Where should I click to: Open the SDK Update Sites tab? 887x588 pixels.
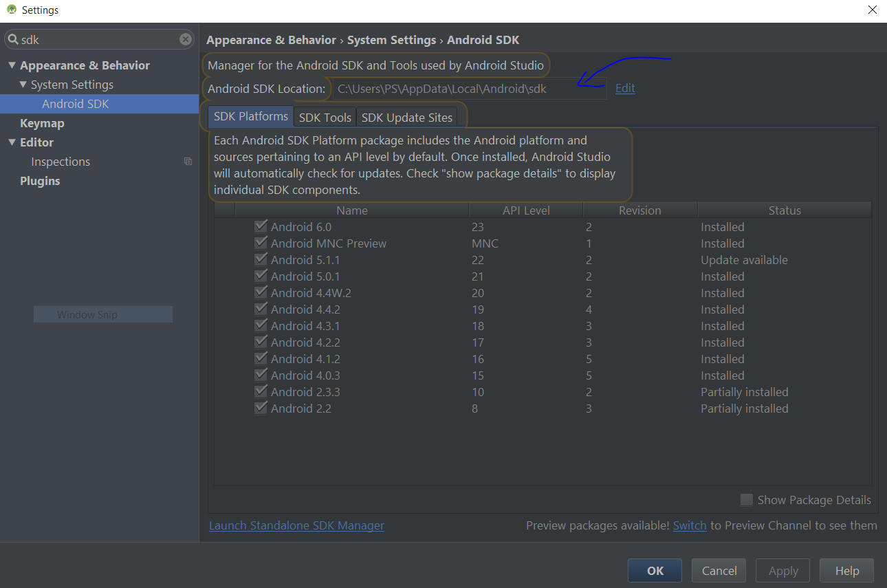[x=407, y=118]
